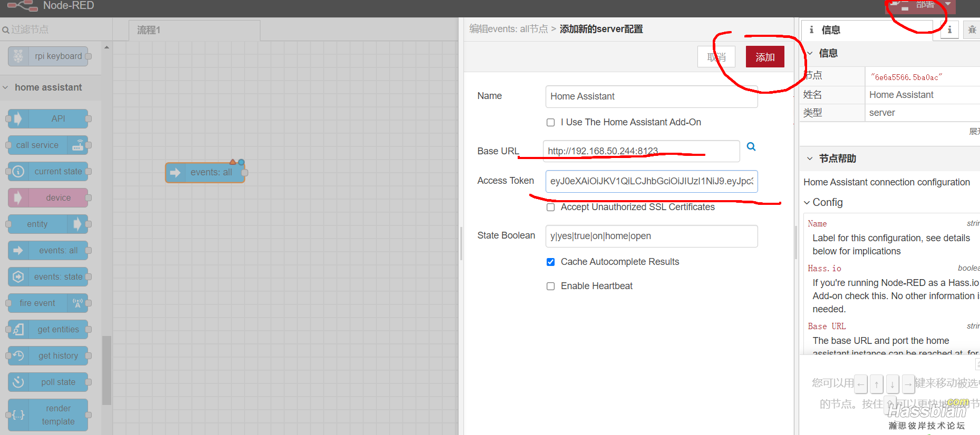Click the rpi keyboard node
This screenshot has height=435, width=980.
coord(48,56)
